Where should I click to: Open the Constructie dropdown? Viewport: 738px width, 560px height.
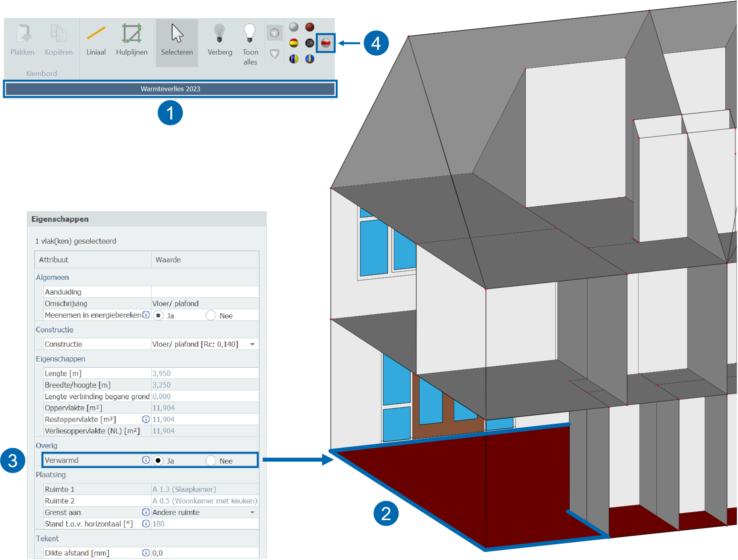[252, 344]
